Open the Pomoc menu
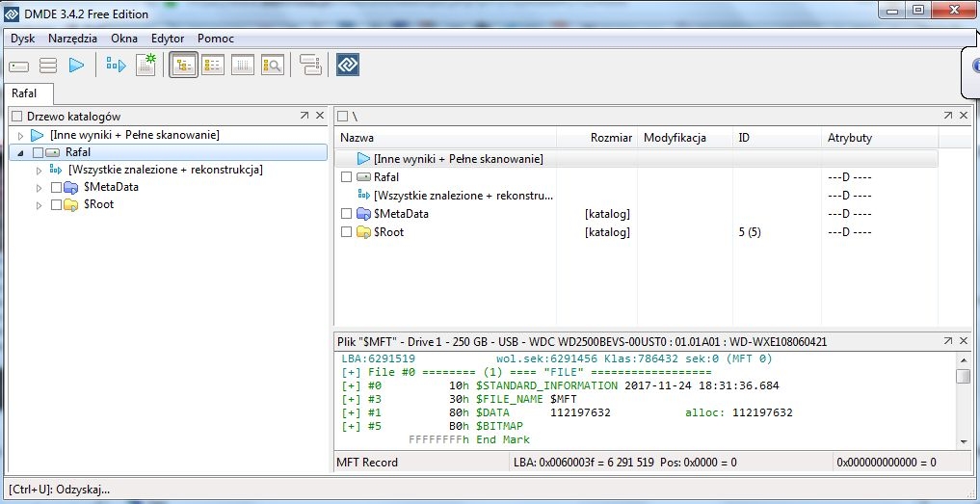This screenshot has height=504, width=980. tap(216, 39)
